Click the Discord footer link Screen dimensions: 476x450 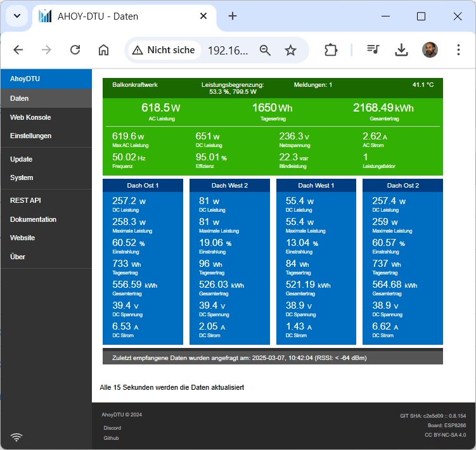coord(112,428)
